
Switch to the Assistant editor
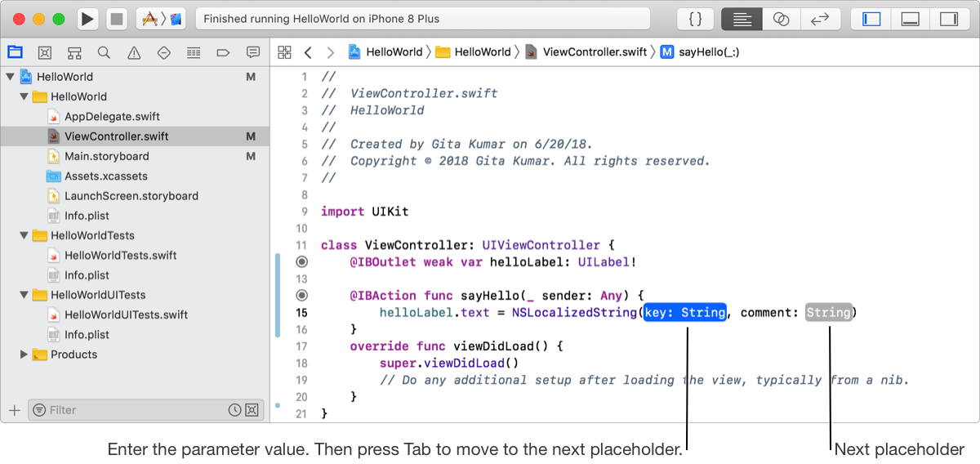(782, 19)
